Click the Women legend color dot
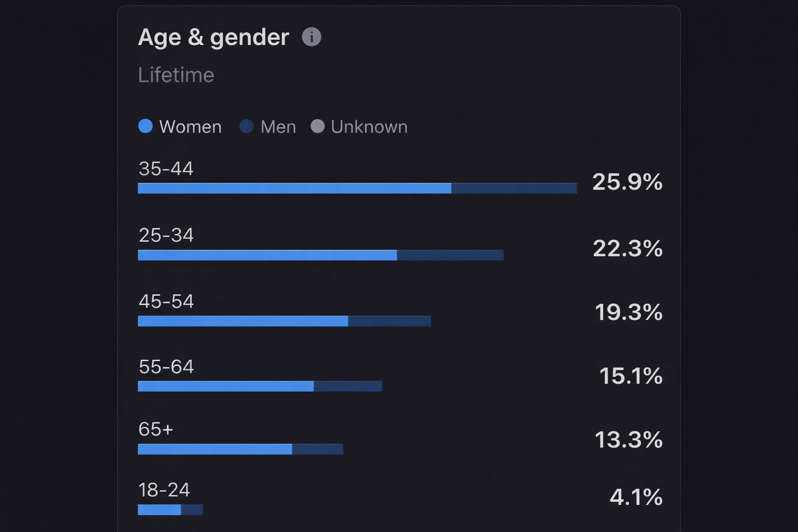This screenshot has height=532, width=798. click(x=145, y=126)
